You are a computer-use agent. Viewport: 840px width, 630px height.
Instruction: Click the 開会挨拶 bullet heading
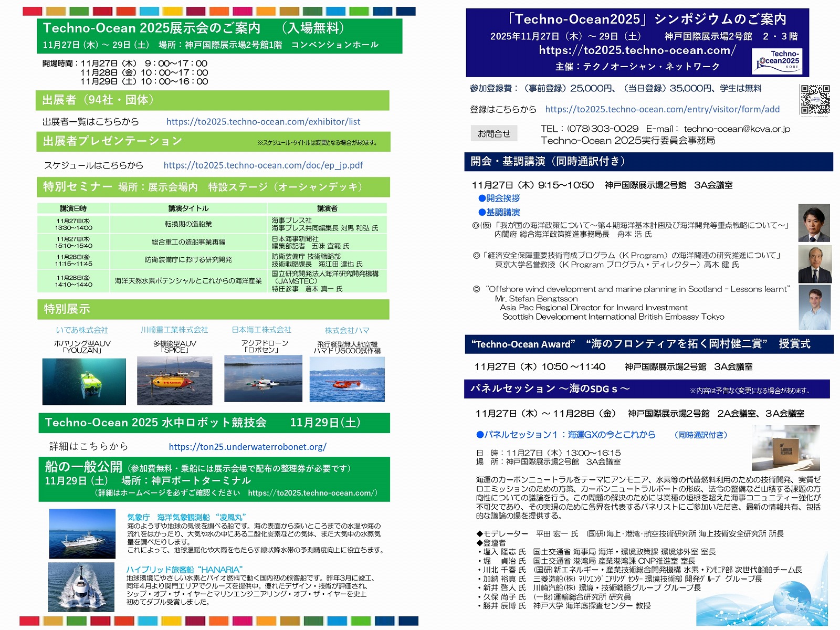tap(499, 198)
